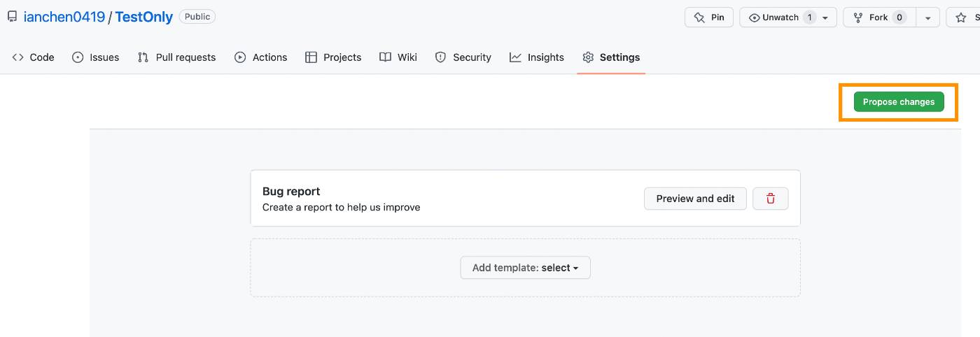Click the green Propose changes button
Screen dimensions: 980x337
coord(899,102)
